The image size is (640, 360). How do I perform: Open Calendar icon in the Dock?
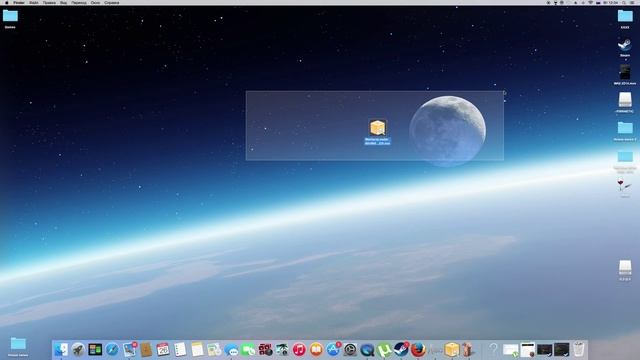[x=163, y=349]
